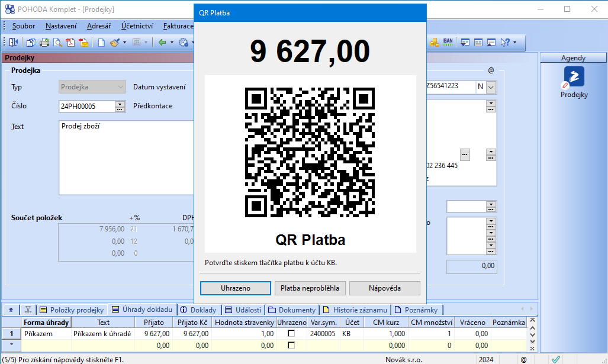Screen dimensions: 608x364
Task: Open the back arrow history dropdown
Action: (x=172, y=42)
